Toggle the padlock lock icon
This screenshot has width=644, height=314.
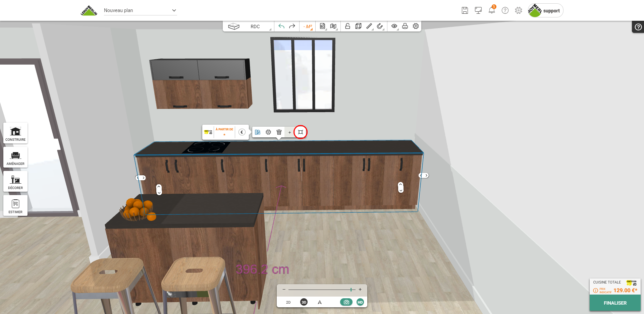347,26
